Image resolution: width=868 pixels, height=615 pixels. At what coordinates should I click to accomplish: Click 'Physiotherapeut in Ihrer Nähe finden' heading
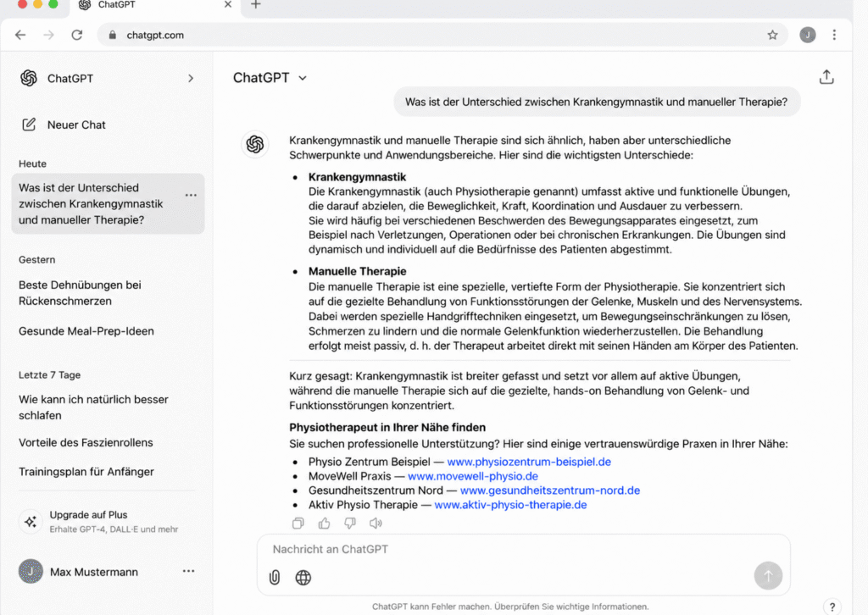pyautogui.click(x=387, y=428)
